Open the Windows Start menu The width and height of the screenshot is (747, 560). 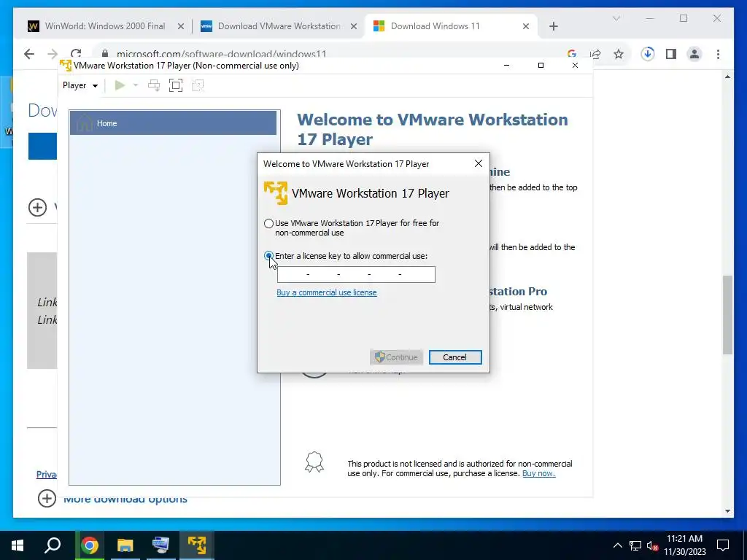[x=18, y=545]
